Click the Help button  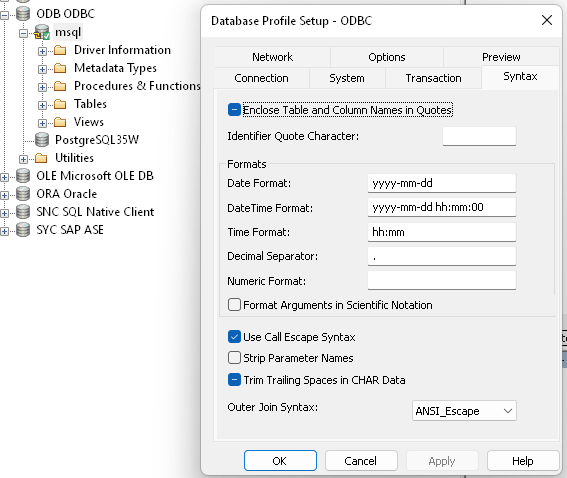[x=523, y=461]
